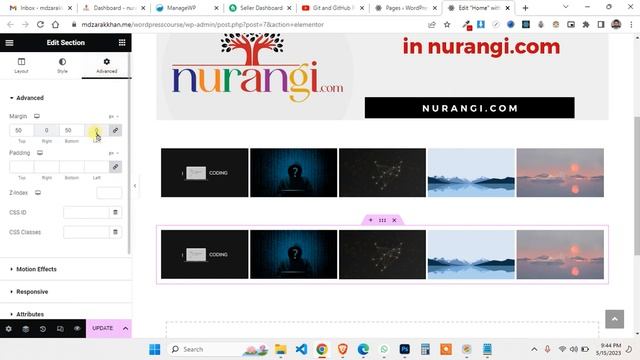Open the History panel icon
Image resolution: width=640 pixels, height=360 pixels.
coord(43,329)
